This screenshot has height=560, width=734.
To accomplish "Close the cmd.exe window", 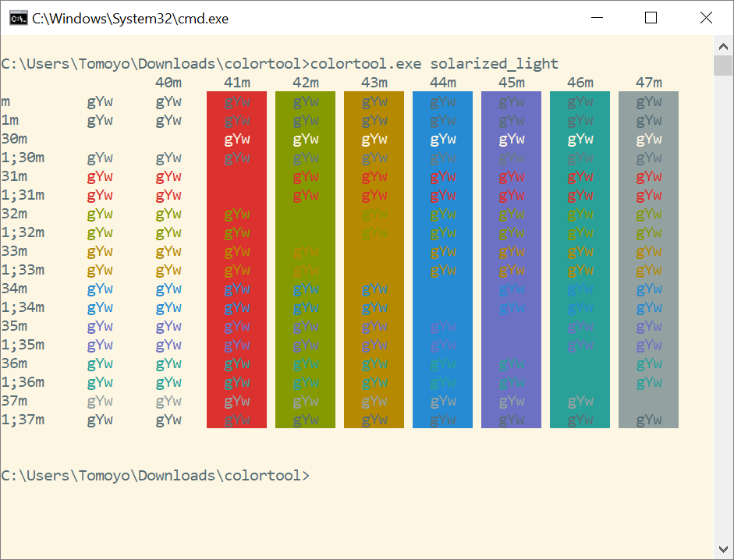I will click(706, 18).
